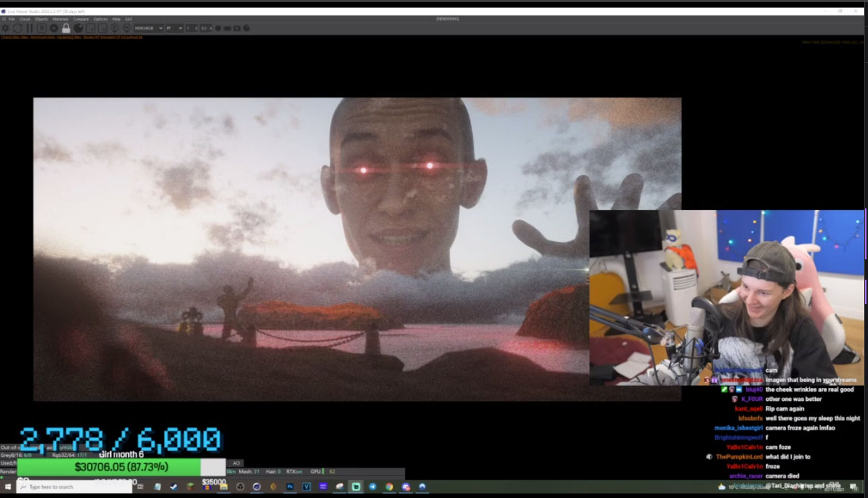Open the Telegram taskbar icon
Image resolution: width=868 pixels, height=498 pixels.
click(x=373, y=487)
